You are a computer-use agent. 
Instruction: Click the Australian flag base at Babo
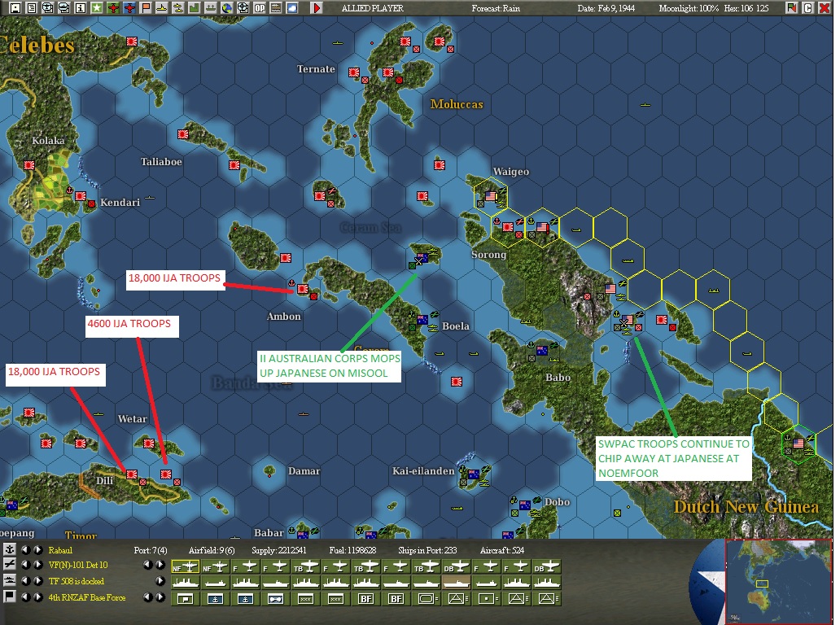pyautogui.click(x=542, y=351)
